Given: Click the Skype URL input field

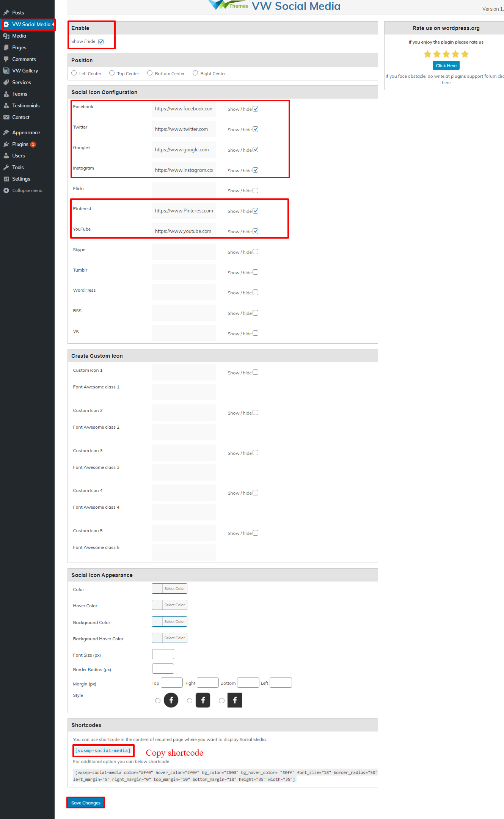Looking at the screenshot, I should pyautogui.click(x=184, y=252).
